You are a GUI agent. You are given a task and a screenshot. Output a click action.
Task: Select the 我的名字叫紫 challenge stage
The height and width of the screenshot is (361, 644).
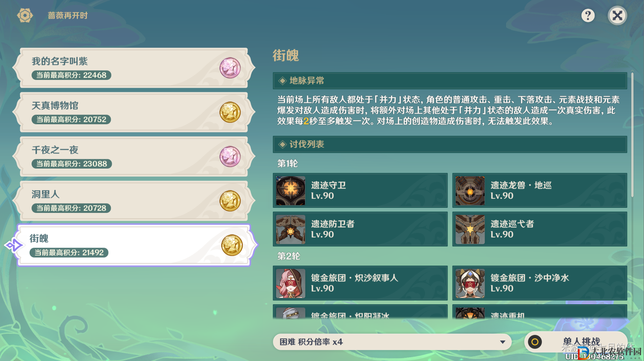click(x=134, y=68)
